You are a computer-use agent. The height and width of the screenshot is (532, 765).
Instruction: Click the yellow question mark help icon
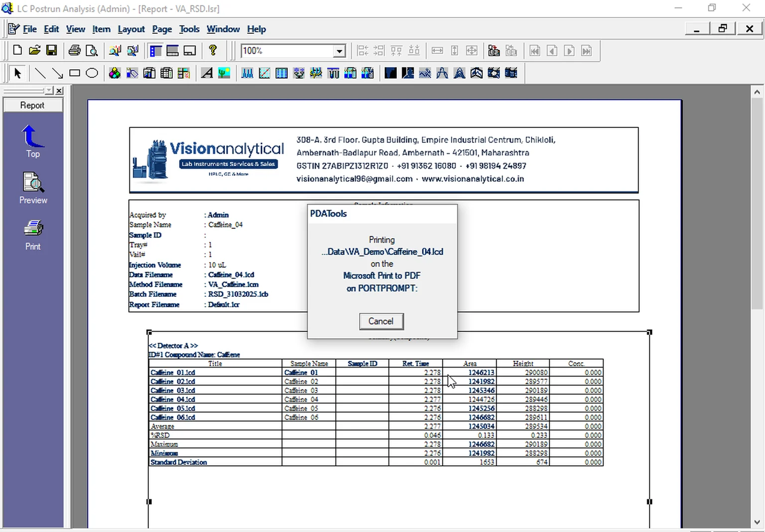click(213, 50)
